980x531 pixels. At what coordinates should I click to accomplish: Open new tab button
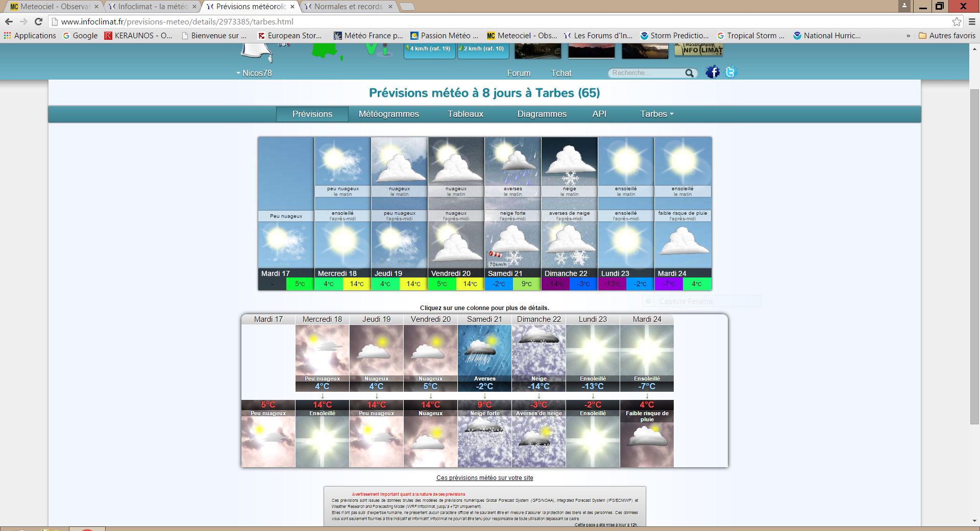click(x=407, y=7)
